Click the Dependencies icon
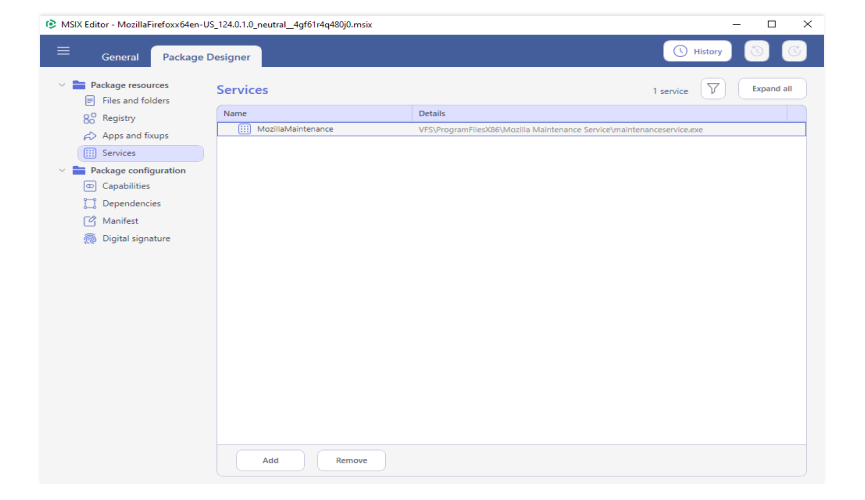 pyautogui.click(x=90, y=204)
